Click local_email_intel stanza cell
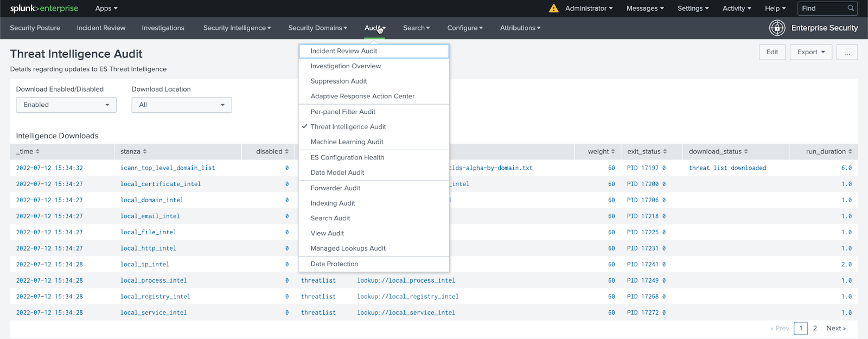868x339 pixels. tap(150, 216)
